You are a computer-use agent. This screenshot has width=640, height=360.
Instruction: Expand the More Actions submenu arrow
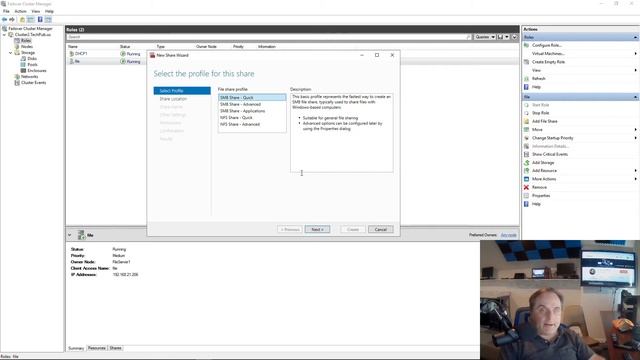point(636,179)
